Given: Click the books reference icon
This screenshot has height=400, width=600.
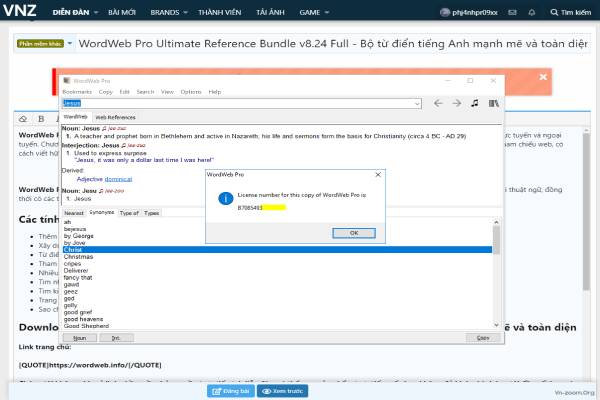Looking at the screenshot, I should (x=492, y=102).
